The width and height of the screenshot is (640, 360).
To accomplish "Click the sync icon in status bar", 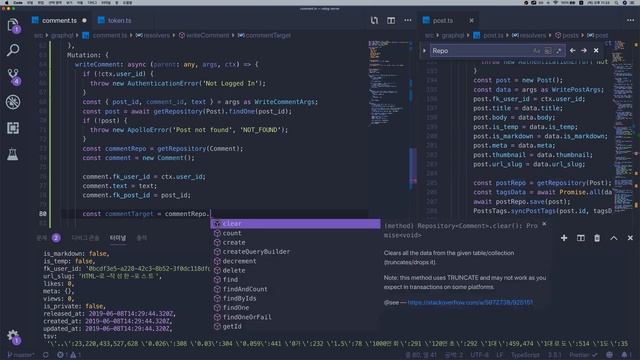I will (46, 355).
